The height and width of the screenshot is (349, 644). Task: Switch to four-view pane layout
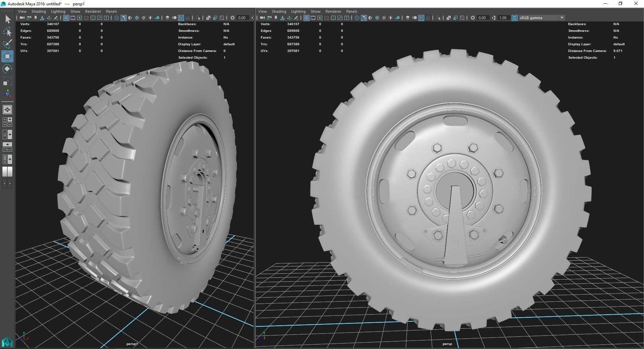tap(7, 122)
